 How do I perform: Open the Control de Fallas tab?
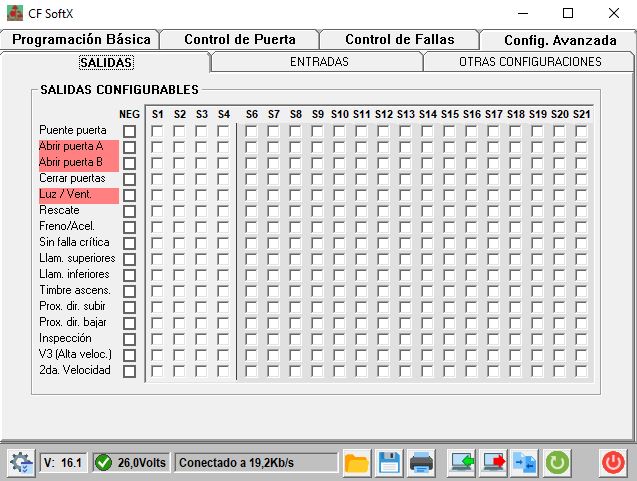click(x=399, y=40)
